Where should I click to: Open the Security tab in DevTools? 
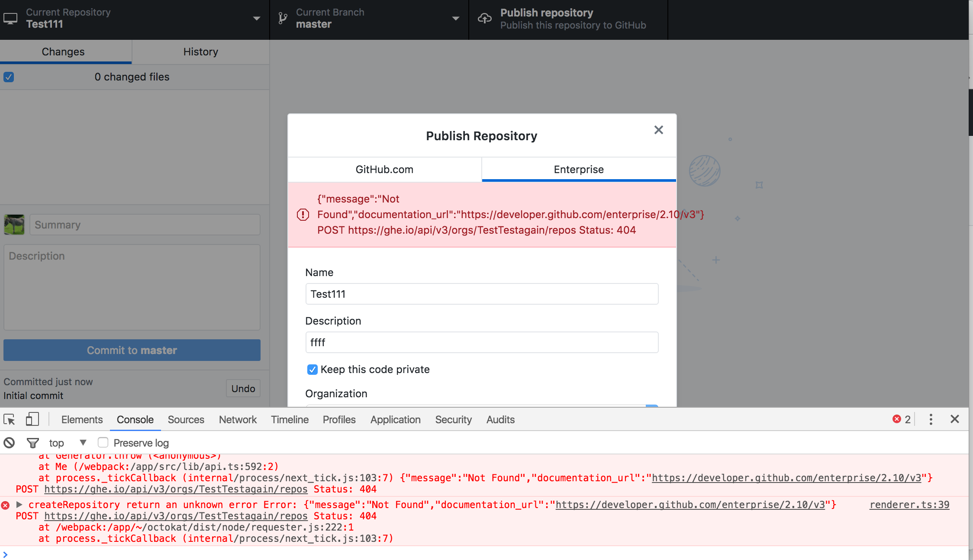coord(453,419)
